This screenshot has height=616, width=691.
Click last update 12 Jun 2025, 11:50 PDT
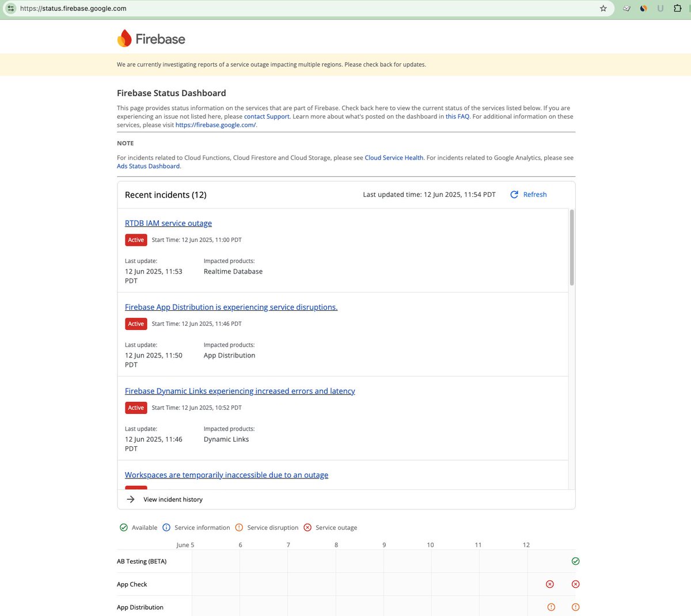tap(153, 360)
